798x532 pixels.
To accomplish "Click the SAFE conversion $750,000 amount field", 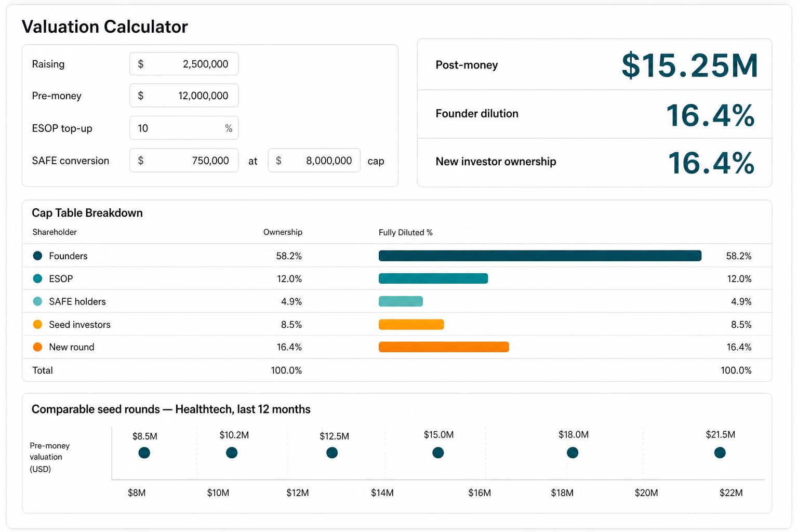I will [x=184, y=161].
